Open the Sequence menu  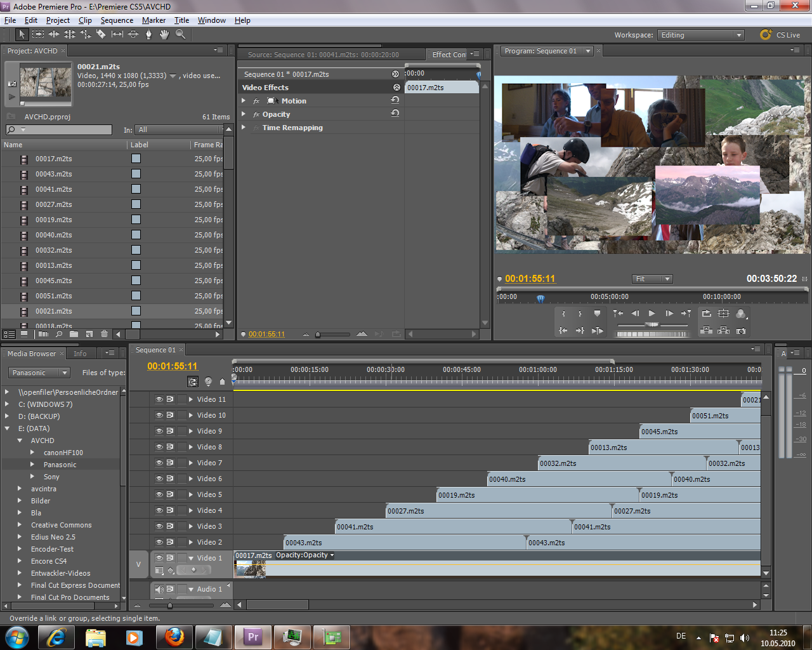117,20
